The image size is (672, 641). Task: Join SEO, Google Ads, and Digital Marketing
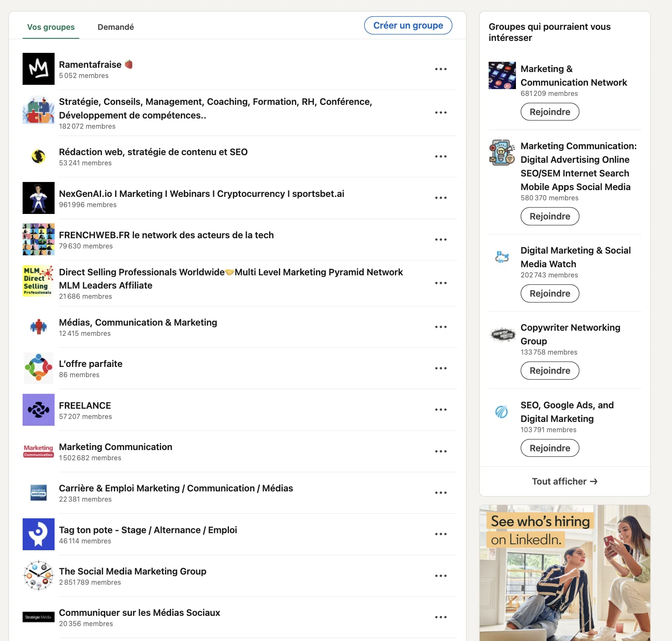click(550, 448)
